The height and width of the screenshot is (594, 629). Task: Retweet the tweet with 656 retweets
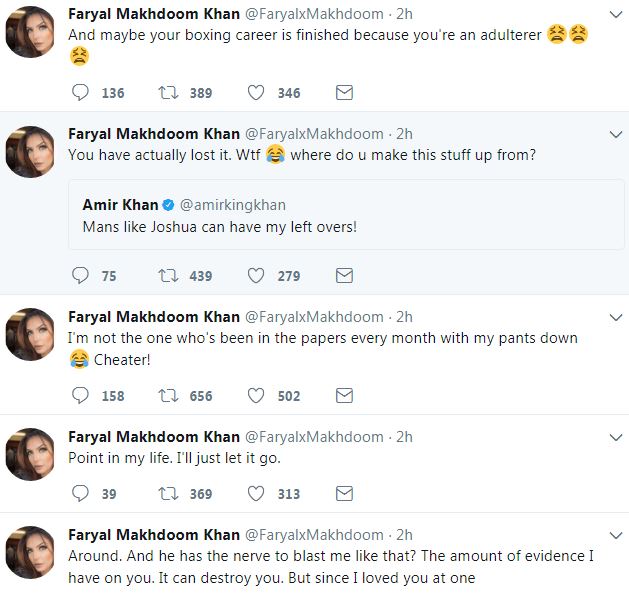click(169, 396)
